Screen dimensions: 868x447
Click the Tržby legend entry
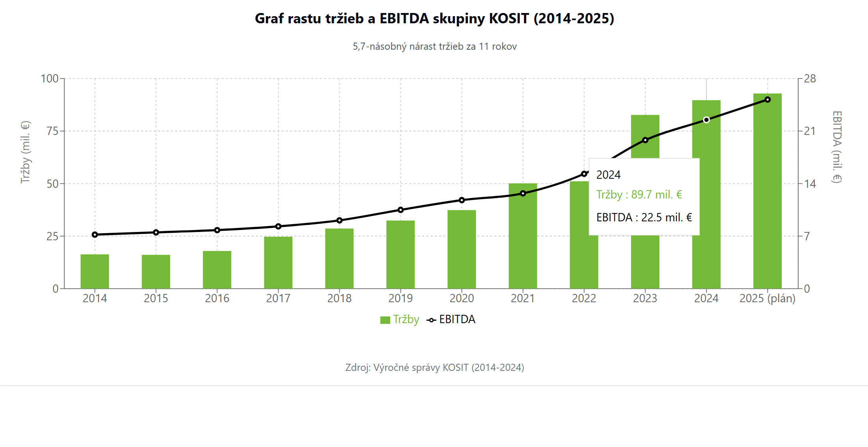pyautogui.click(x=399, y=320)
